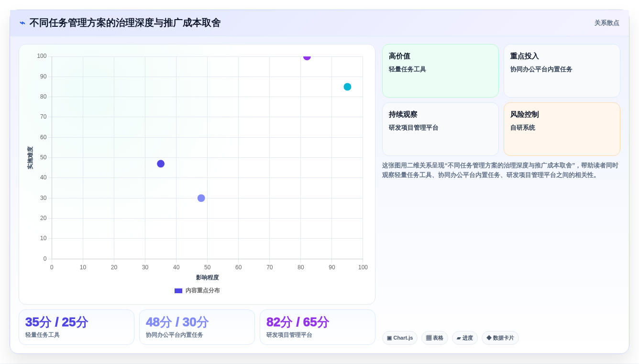Click the dark indigo scatter point near 35

[x=161, y=164]
